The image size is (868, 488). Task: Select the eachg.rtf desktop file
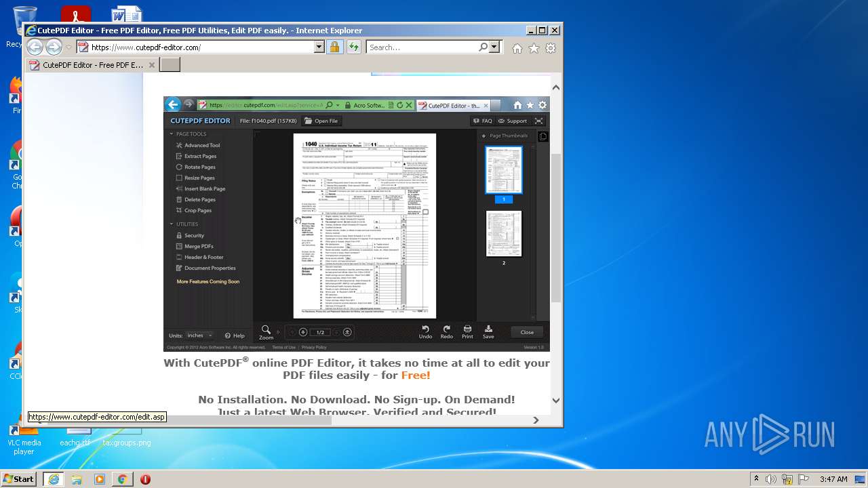coord(75,438)
